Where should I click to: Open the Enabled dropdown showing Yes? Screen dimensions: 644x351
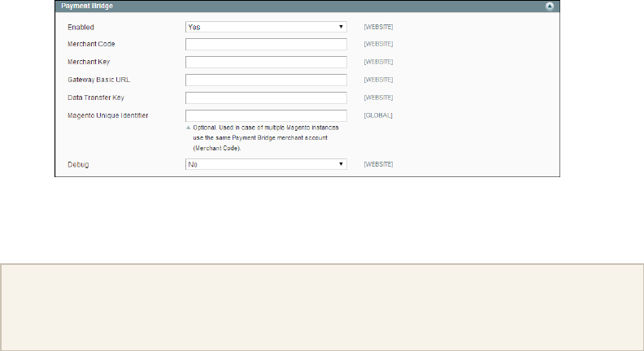(266, 27)
